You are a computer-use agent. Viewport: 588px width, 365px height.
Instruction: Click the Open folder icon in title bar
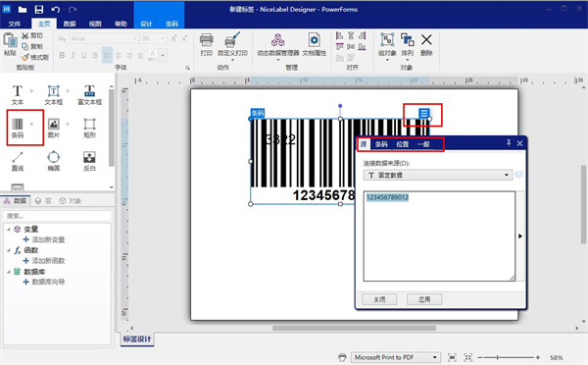click(23, 10)
